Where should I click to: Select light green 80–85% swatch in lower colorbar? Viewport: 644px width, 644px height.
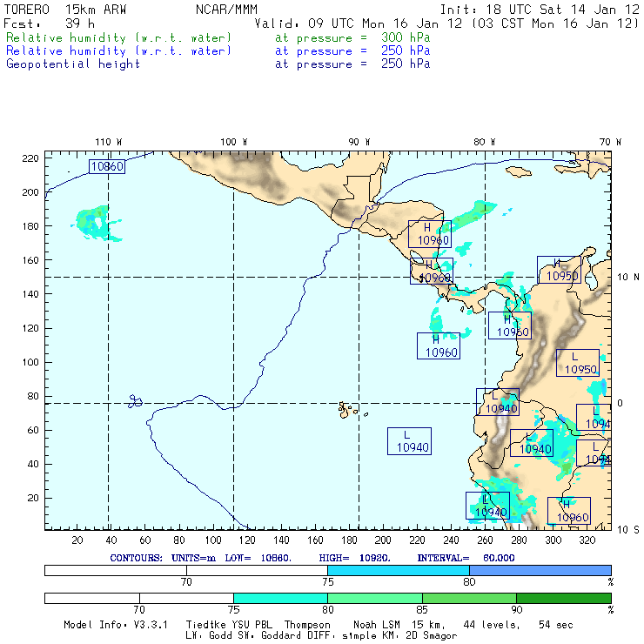[375, 598]
